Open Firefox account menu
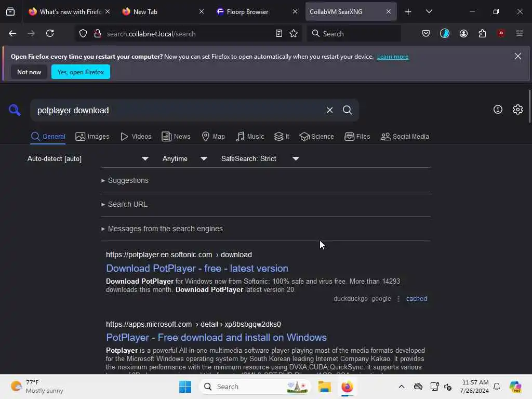532x399 pixels. [x=463, y=34]
